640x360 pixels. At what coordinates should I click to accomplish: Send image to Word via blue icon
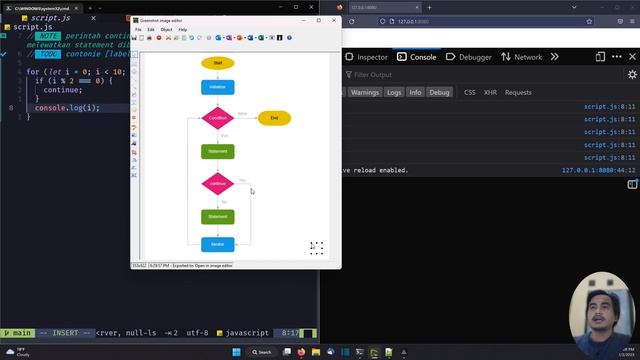(250, 38)
